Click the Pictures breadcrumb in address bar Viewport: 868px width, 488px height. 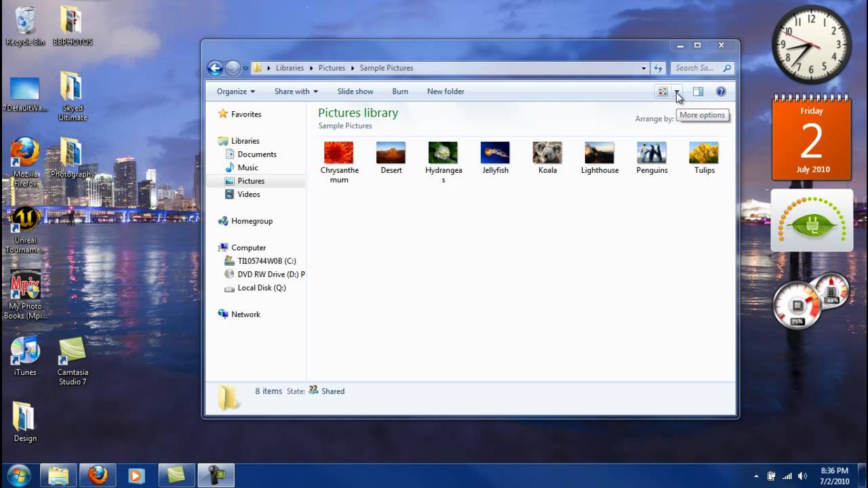coord(332,68)
